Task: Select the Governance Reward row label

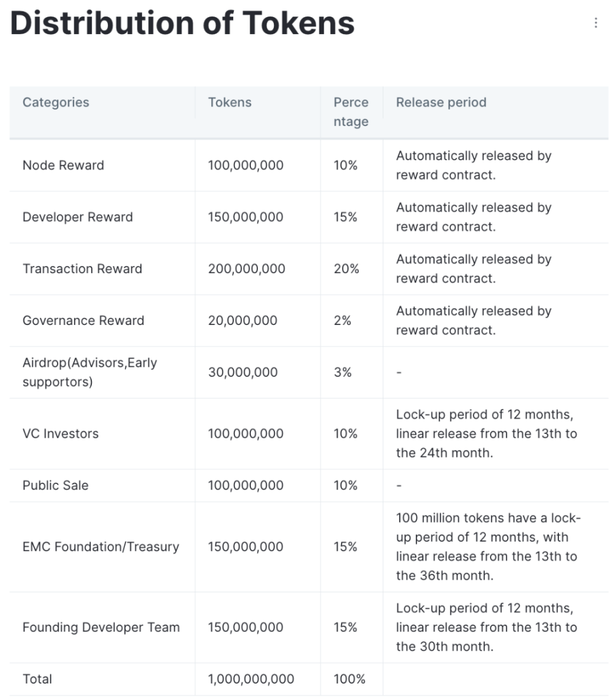Action: pos(83,321)
